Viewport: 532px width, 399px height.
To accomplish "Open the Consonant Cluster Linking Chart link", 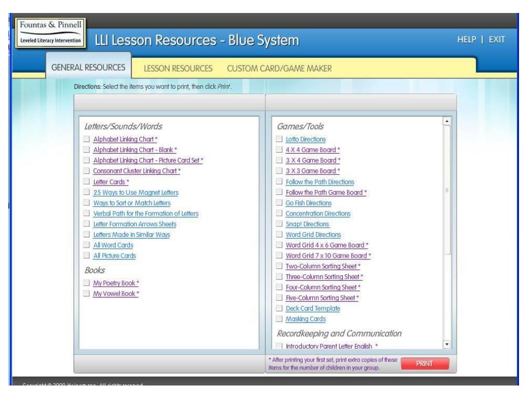I will click(x=137, y=171).
